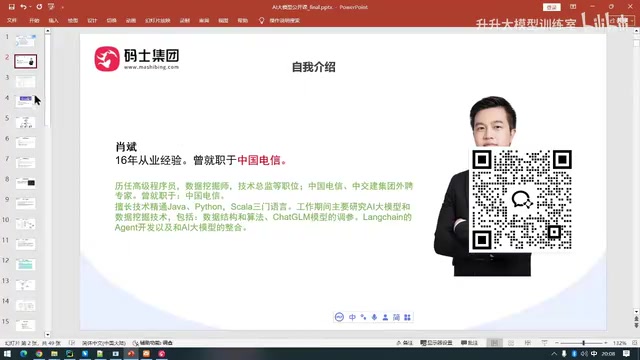Open the 幻灯片放映 (Slide Show) ribbon tab
Screen dimensions: 640x360
[158, 20]
